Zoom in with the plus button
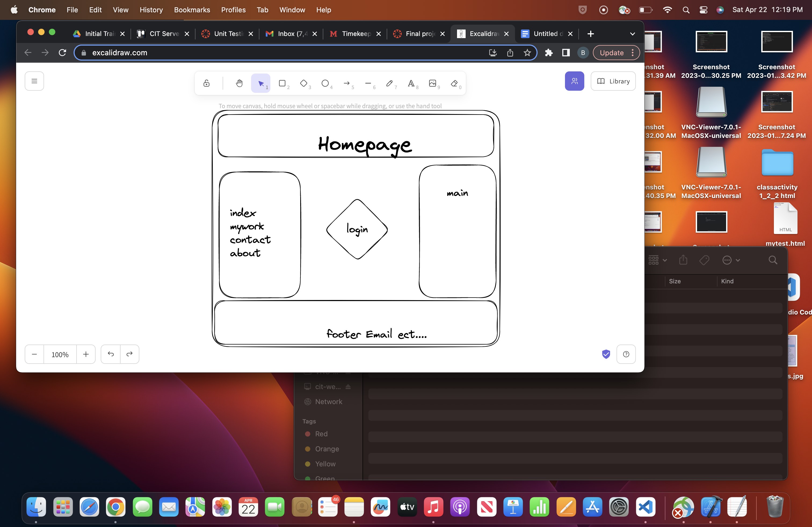Screen dimensions: 812x527 click(x=86, y=354)
